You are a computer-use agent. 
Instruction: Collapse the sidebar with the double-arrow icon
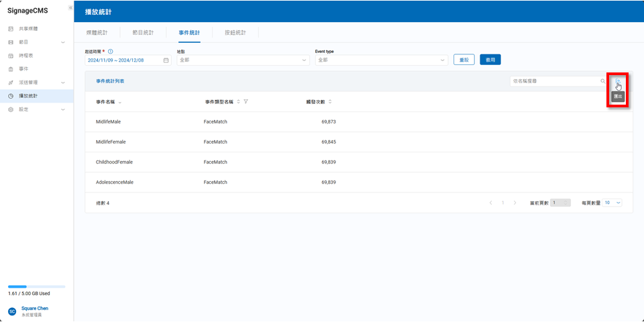click(70, 7)
